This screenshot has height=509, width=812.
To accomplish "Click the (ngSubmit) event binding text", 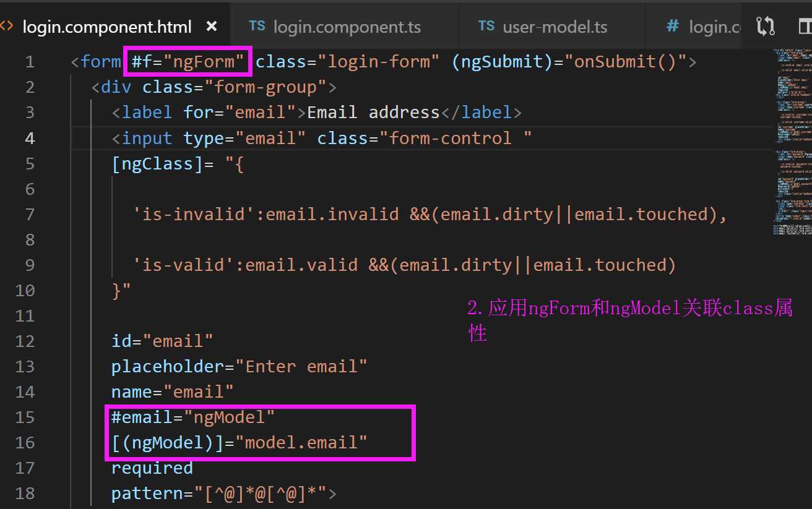I will [503, 62].
